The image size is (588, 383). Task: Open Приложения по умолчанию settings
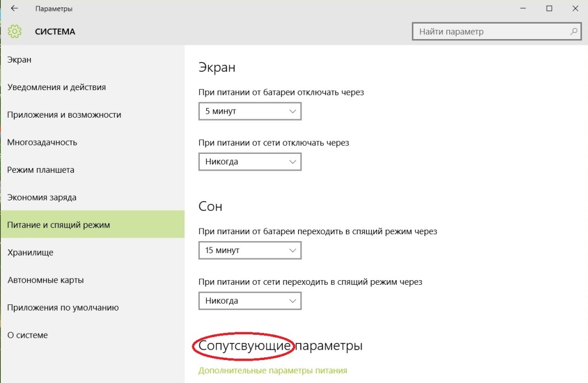coord(63,308)
